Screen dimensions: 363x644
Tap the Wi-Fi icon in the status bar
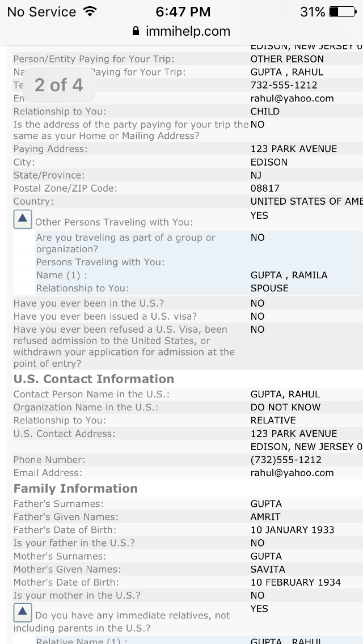[x=90, y=11]
